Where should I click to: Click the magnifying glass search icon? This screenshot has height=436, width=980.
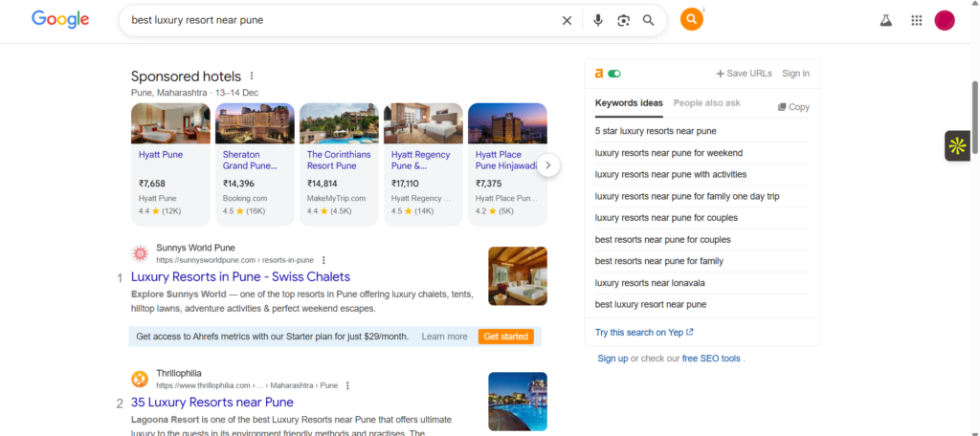pos(649,20)
